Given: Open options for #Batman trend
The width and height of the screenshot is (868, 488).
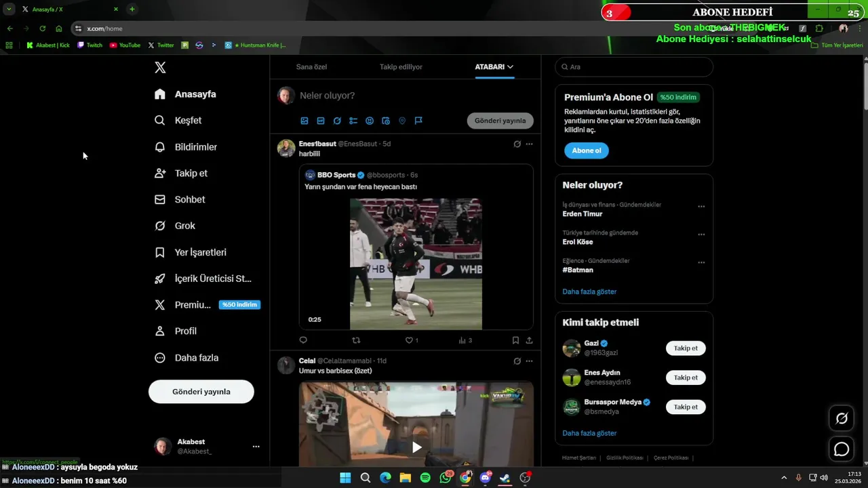Looking at the screenshot, I should coord(701,262).
